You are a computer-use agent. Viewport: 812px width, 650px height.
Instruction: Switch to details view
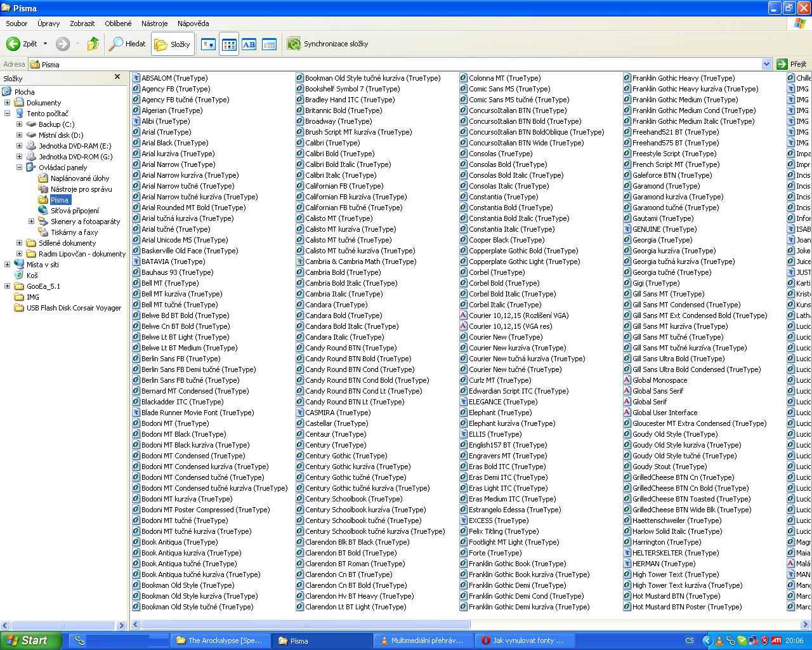click(x=270, y=44)
